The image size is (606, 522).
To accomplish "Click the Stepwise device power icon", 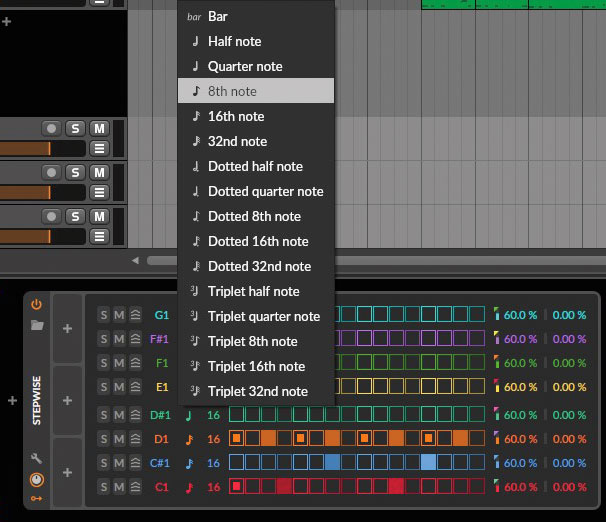I will pyautogui.click(x=37, y=304).
